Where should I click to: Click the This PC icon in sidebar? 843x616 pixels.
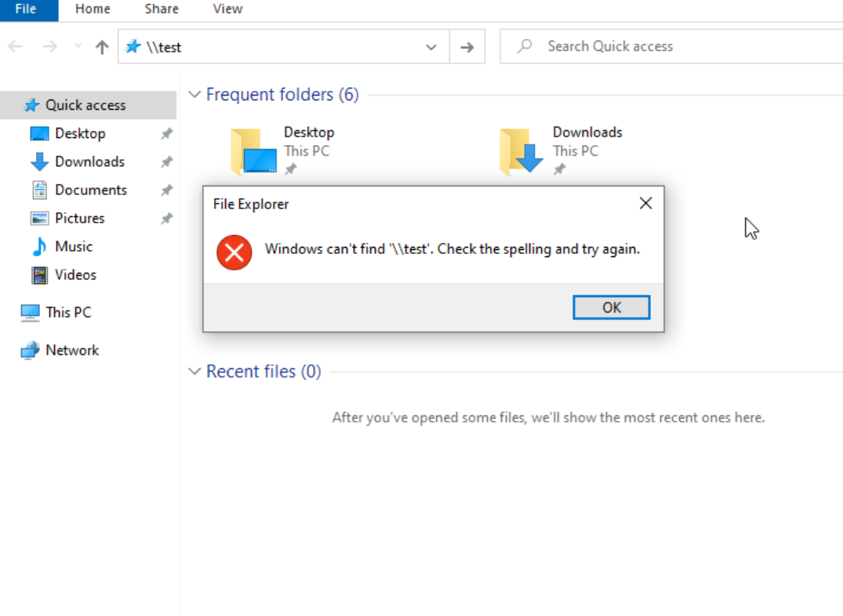point(30,313)
